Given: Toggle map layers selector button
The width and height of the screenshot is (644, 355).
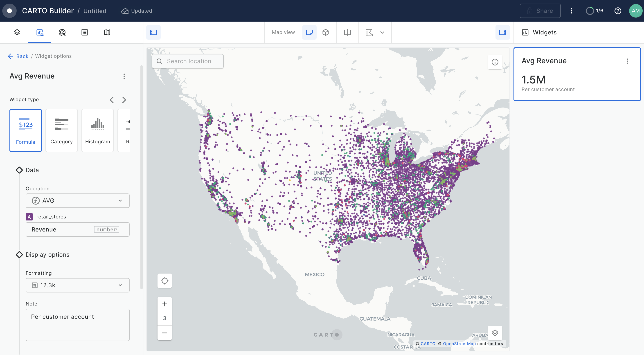Looking at the screenshot, I should (495, 333).
